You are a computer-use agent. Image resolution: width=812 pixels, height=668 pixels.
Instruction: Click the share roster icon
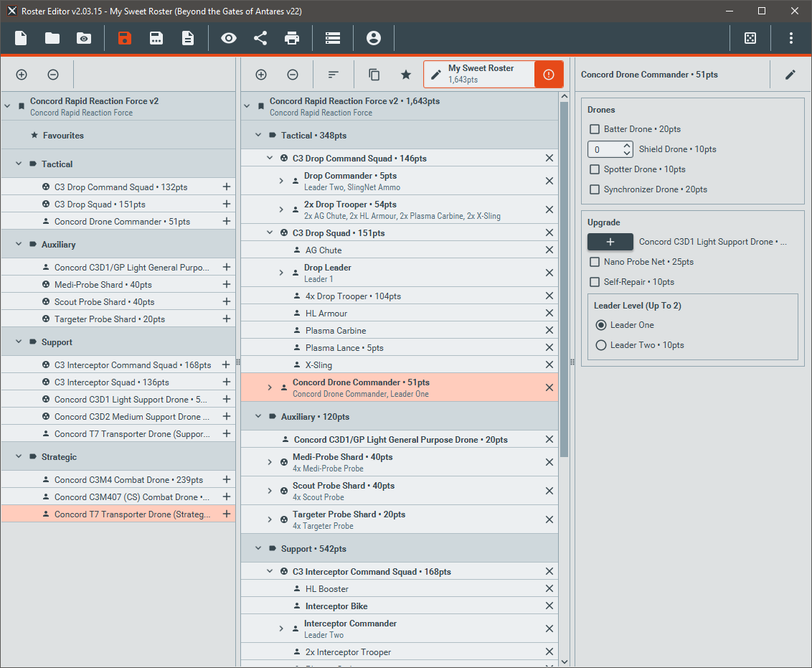point(260,38)
